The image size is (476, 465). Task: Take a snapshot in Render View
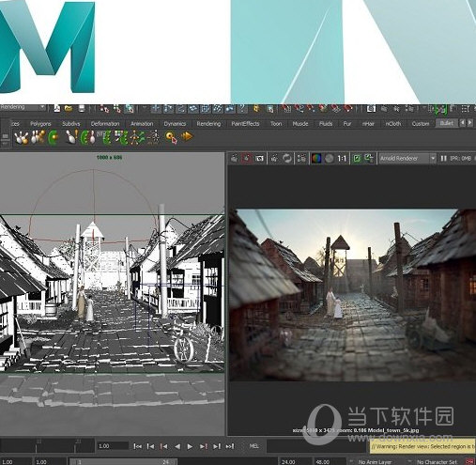coord(259,159)
